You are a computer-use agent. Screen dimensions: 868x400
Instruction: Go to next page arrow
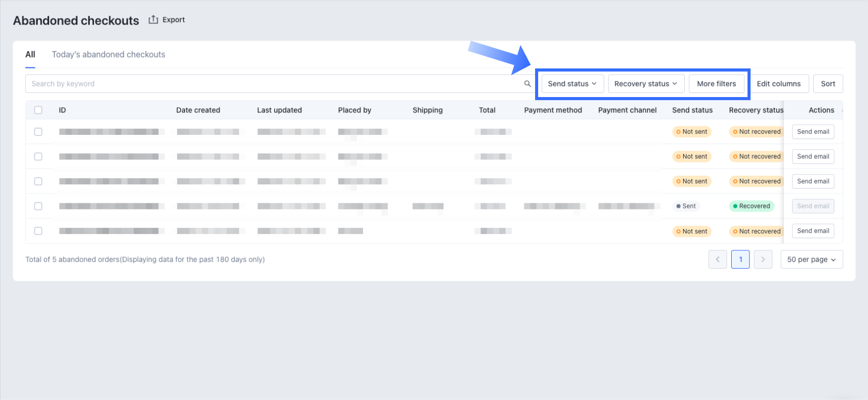click(x=763, y=260)
